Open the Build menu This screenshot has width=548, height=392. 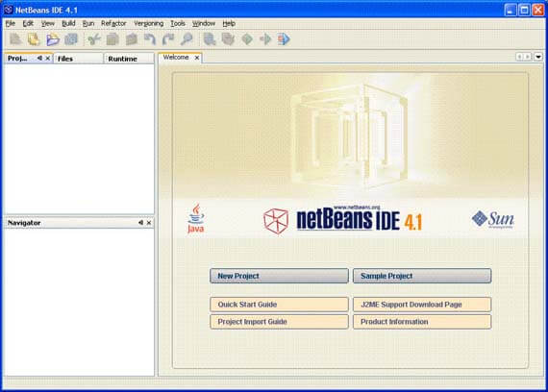(x=68, y=23)
